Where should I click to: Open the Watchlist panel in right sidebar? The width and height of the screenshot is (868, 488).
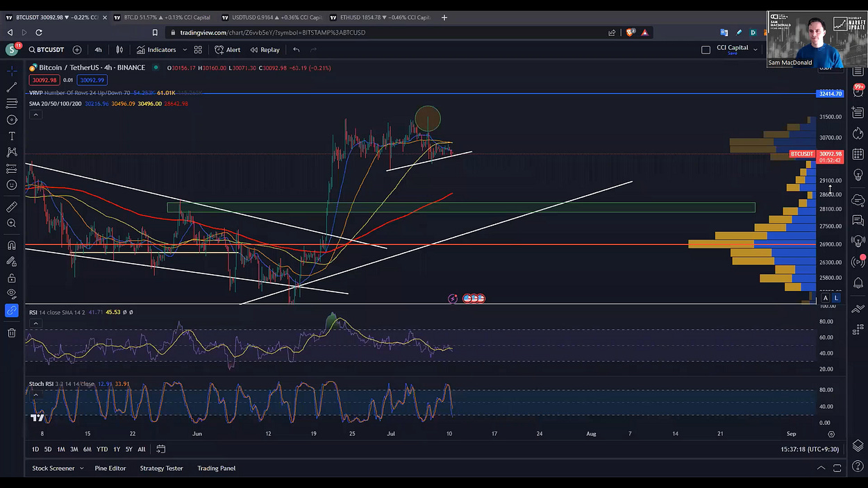tap(858, 71)
